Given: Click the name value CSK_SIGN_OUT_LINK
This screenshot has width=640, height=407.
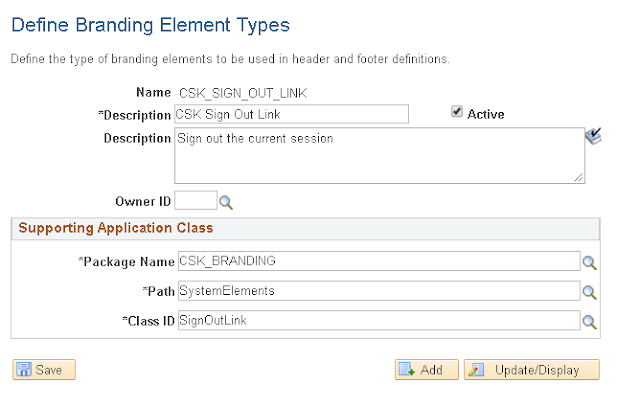Looking at the screenshot, I should (x=242, y=93).
